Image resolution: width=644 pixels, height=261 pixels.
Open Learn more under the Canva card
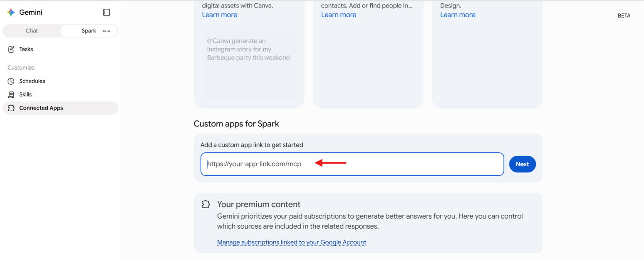(220, 15)
